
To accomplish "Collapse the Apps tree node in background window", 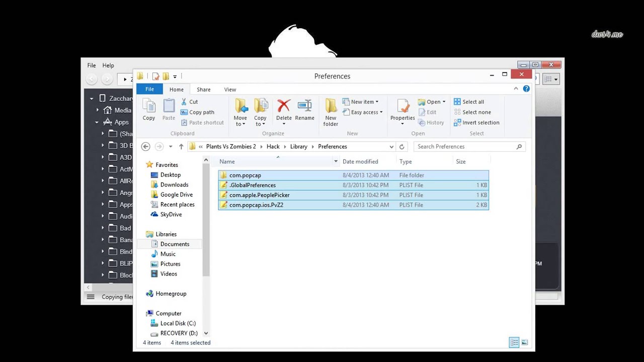I will 97,122.
